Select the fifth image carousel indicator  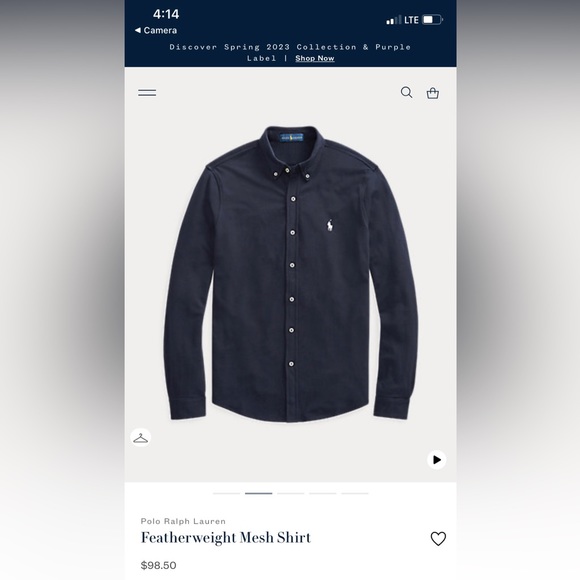[x=355, y=493]
